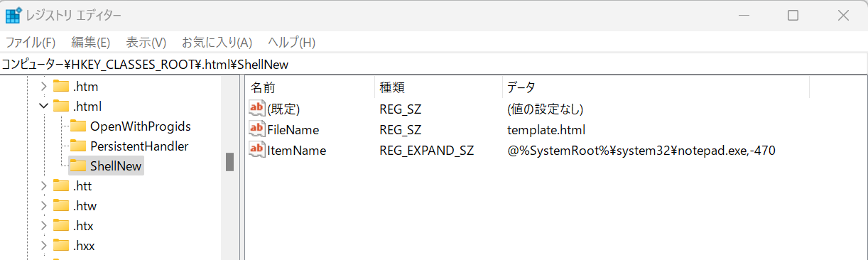Select the OpenWithProgids subkey label
The image size is (868, 260).
[141, 126]
